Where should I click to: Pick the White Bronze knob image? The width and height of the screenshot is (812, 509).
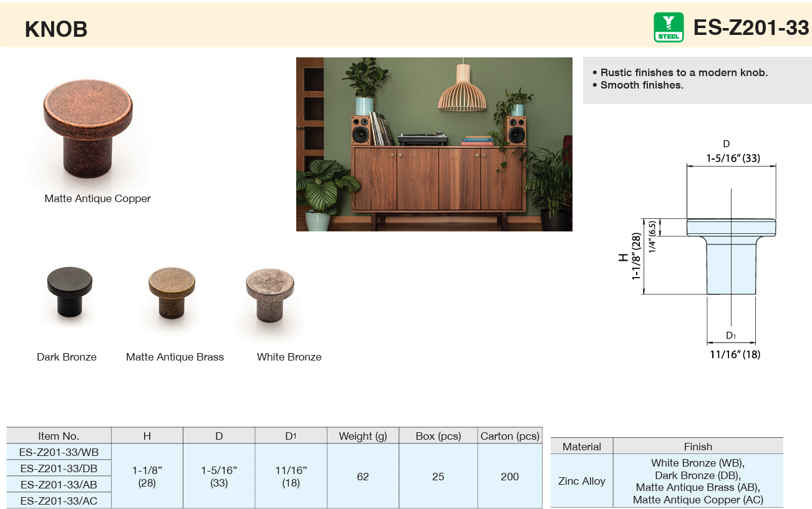269,295
